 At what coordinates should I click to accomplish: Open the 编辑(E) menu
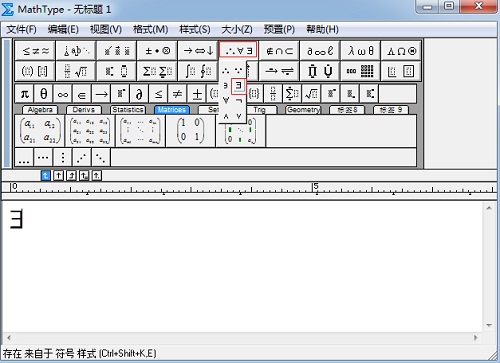[63, 29]
